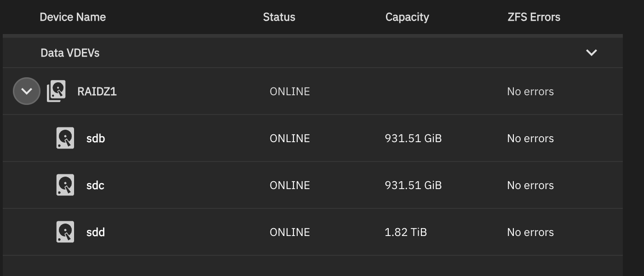Click the ONLINE status of RAIDZ1
The image size is (644, 276).
point(290,92)
